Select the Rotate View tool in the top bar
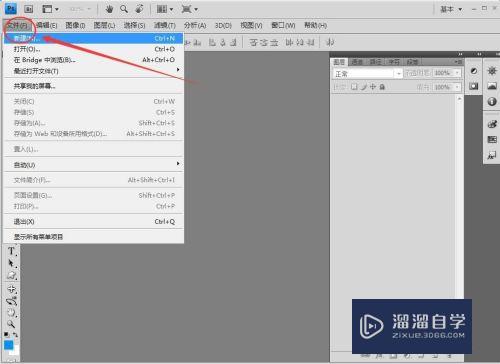The width and height of the screenshot is (500, 364). coord(139,9)
